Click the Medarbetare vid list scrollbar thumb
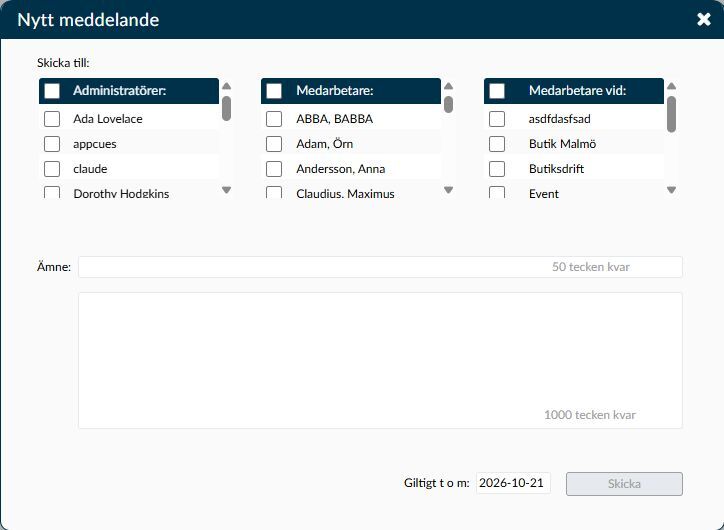724x530 pixels. pyautogui.click(x=671, y=114)
